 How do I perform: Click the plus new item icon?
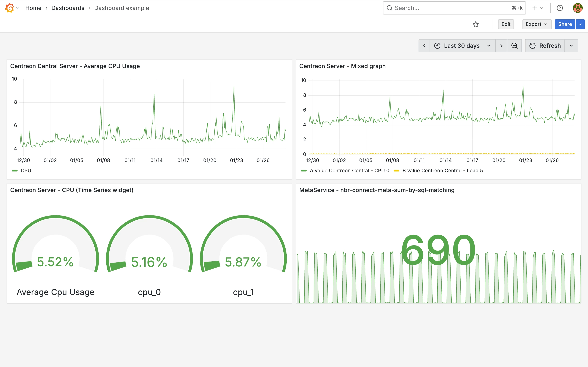coord(535,8)
